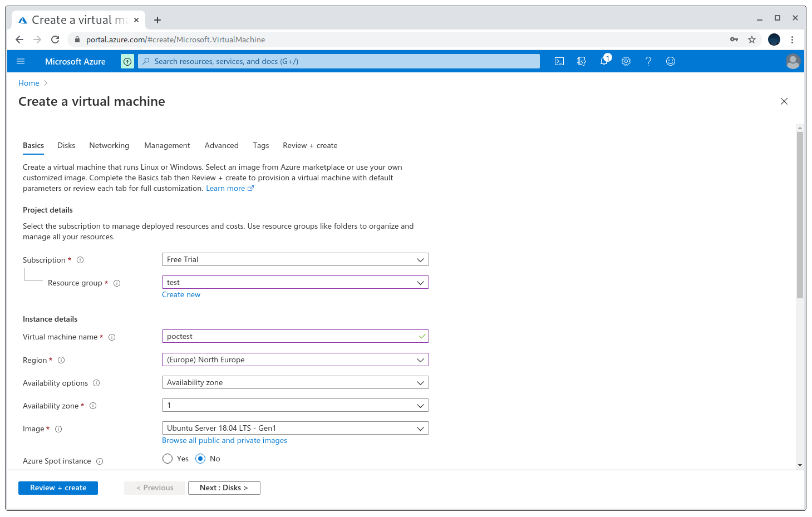Screen dimensions: 812x517
Task: Click the vertical scrollbar thumb
Action: (x=800, y=215)
